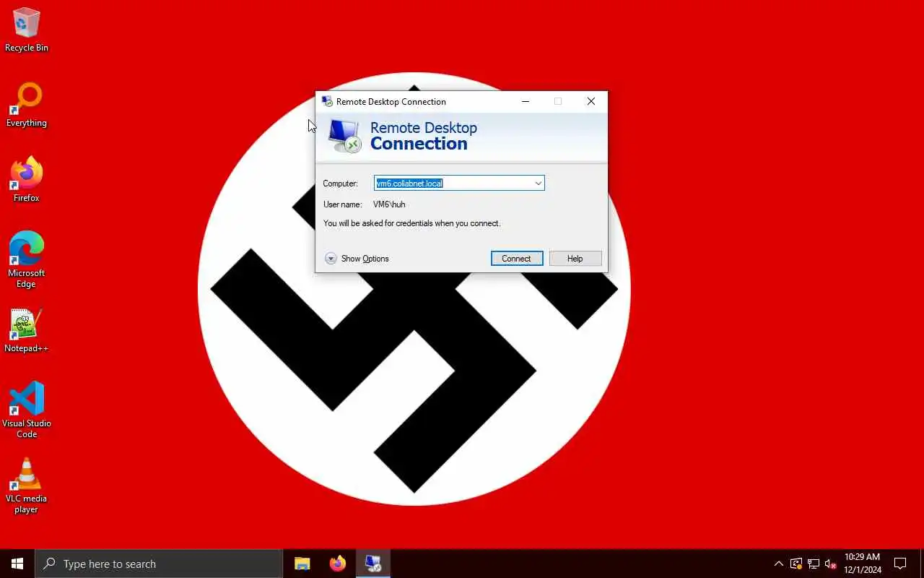
Task: Minimize the Remote Desktop Connection window
Action: pos(526,101)
